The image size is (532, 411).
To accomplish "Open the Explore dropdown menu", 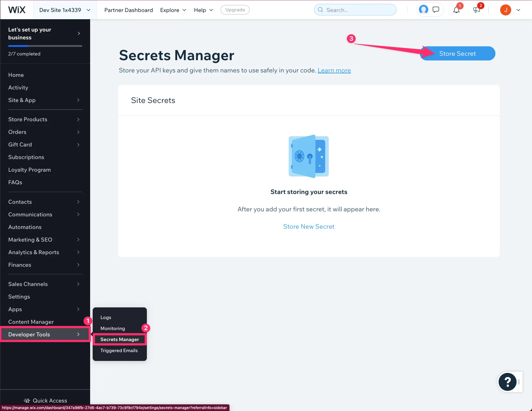I will pos(173,10).
